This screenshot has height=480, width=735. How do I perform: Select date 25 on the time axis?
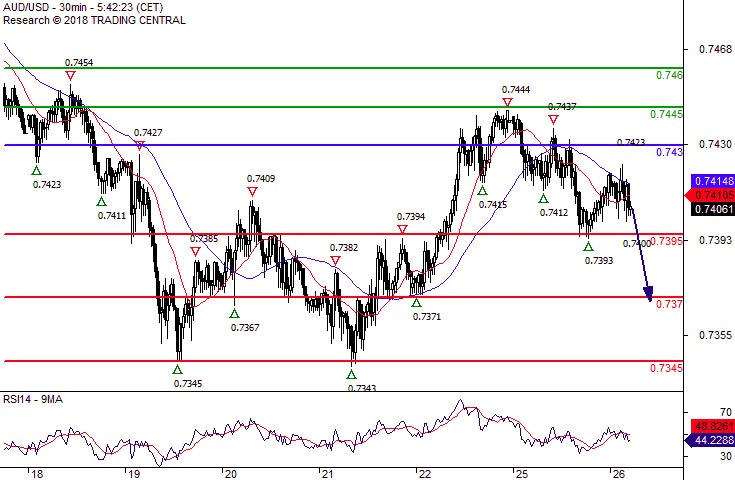point(522,474)
